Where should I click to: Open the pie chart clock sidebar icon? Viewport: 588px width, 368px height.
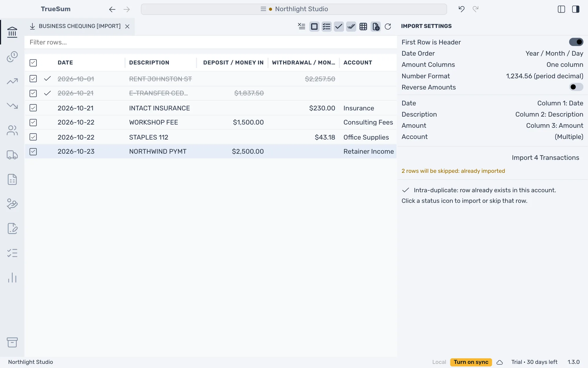pyautogui.click(x=12, y=57)
